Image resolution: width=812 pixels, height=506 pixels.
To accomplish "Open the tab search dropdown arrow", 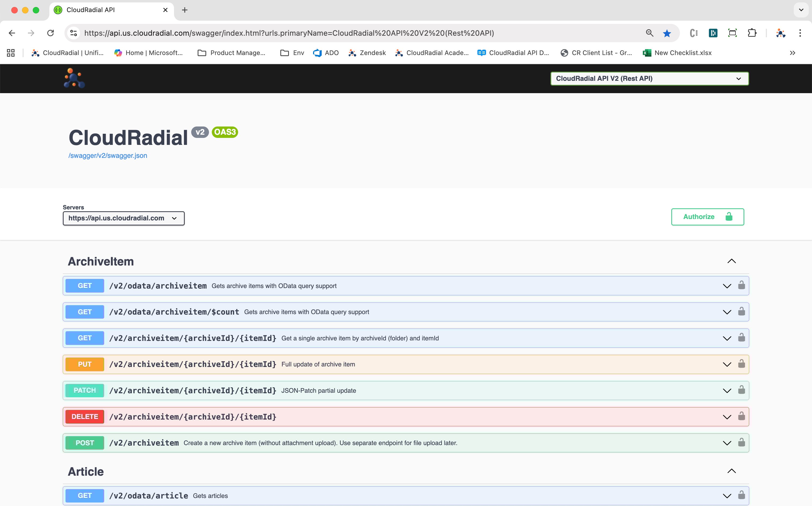I will click(801, 10).
